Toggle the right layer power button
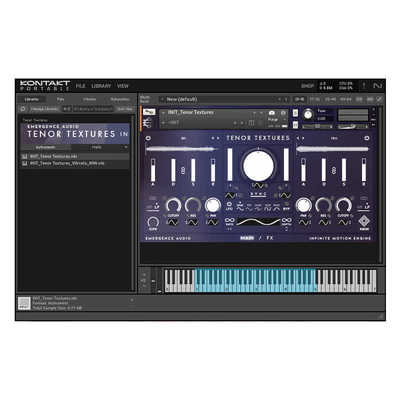This screenshot has height=400, width=400. 367,138
